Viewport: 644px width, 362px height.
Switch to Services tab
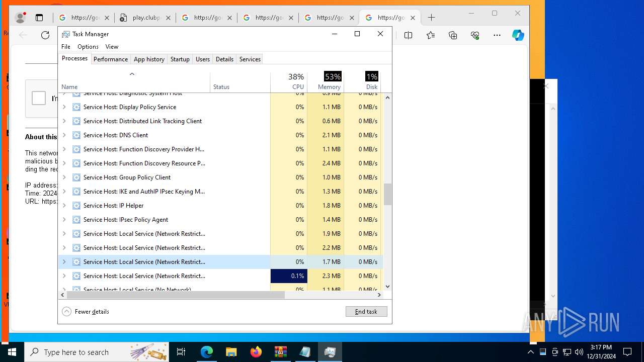pos(250,59)
